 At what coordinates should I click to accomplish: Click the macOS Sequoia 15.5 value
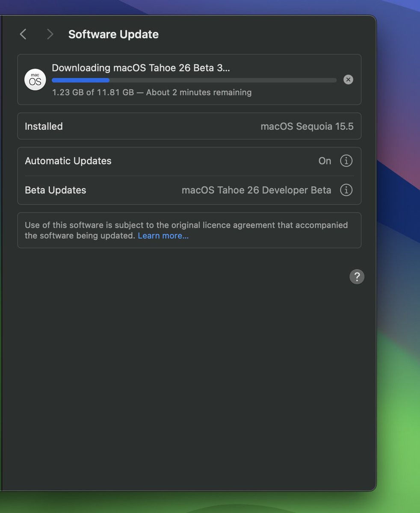(307, 126)
